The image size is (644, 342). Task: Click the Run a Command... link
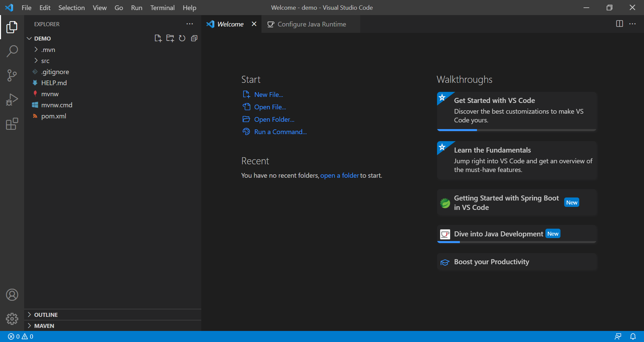[280, 132]
